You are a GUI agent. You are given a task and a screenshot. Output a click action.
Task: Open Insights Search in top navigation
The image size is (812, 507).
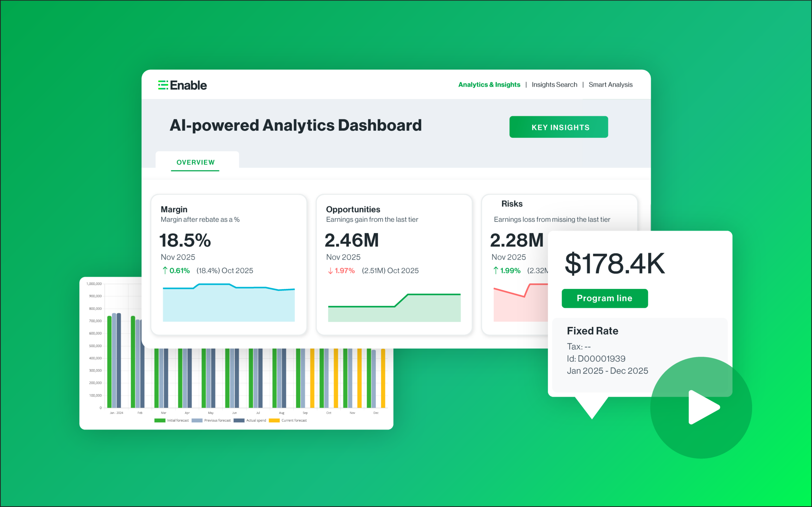554,84
